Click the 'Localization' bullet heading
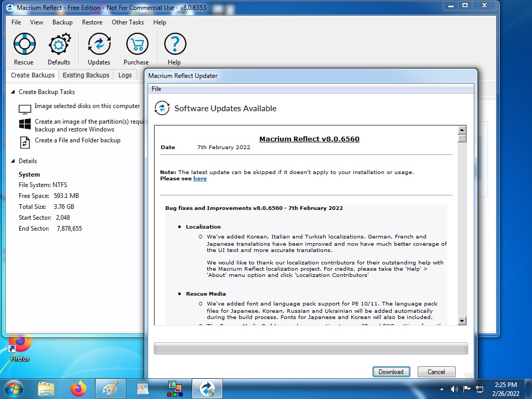 click(203, 227)
